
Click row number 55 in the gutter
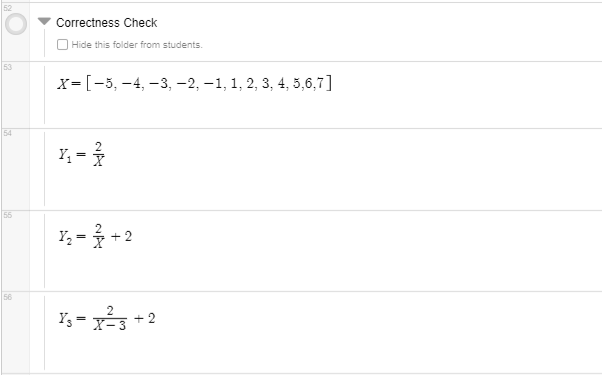(8, 215)
